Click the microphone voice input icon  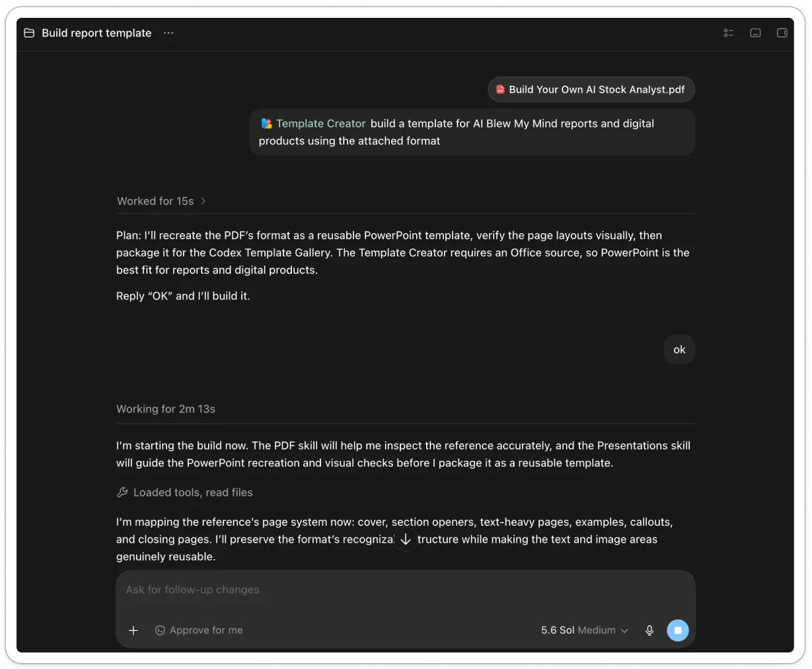649,631
